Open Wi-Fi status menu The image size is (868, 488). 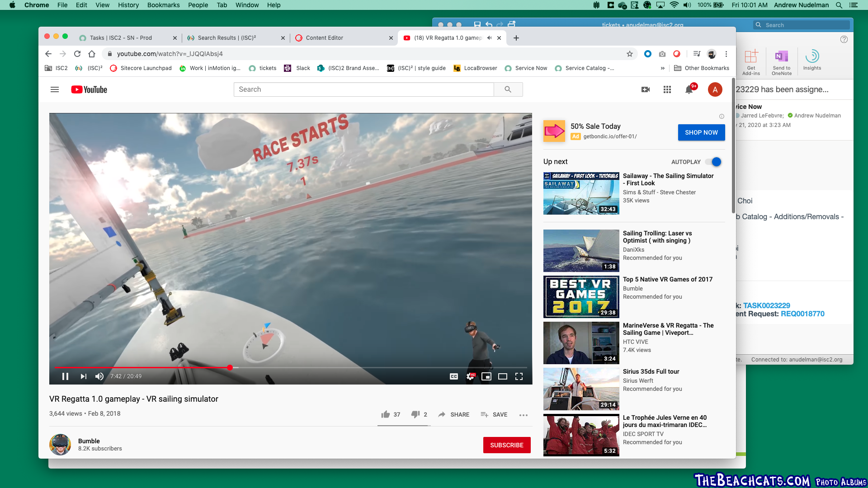[x=674, y=5]
